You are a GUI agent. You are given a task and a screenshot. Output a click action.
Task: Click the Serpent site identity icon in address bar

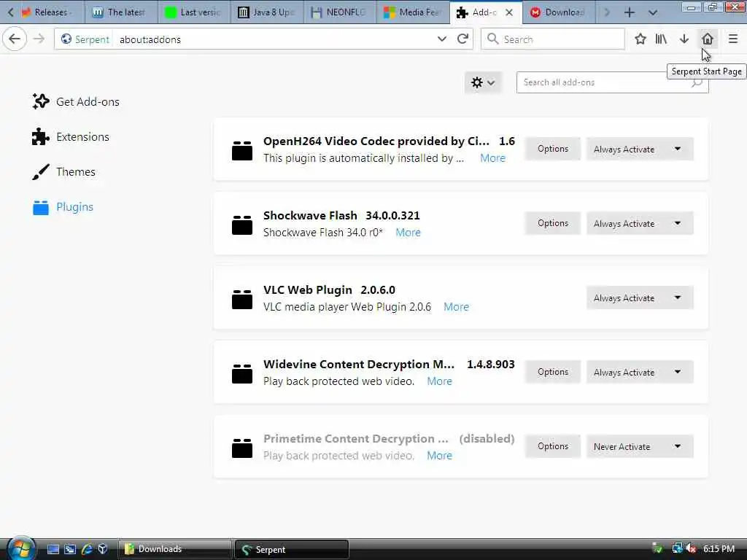(x=66, y=39)
